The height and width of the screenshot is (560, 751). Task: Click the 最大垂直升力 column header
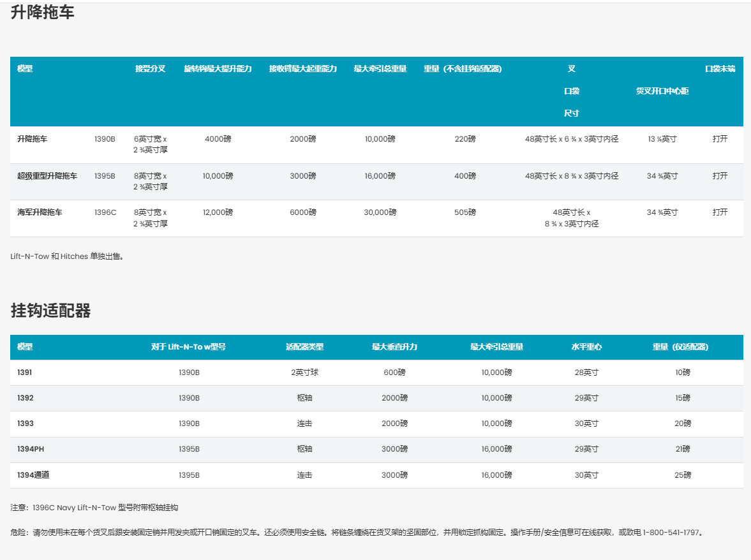(x=394, y=347)
